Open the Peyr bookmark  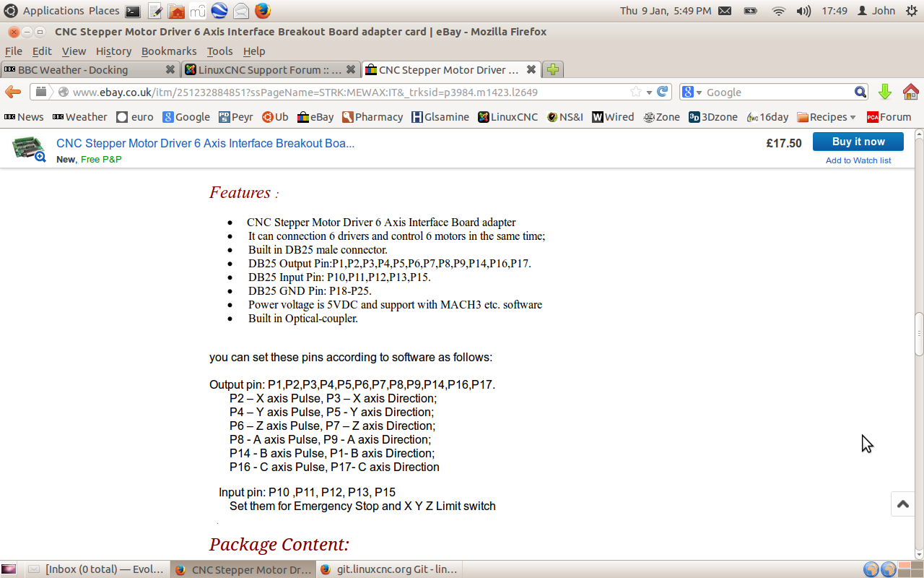(x=236, y=117)
